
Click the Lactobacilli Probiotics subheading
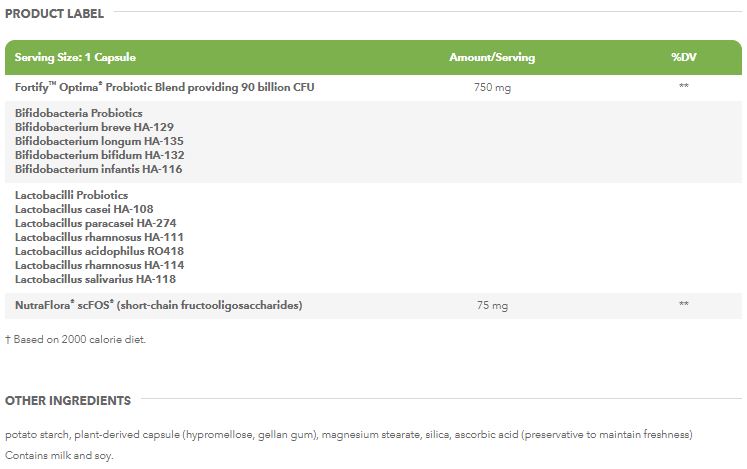click(x=72, y=195)
